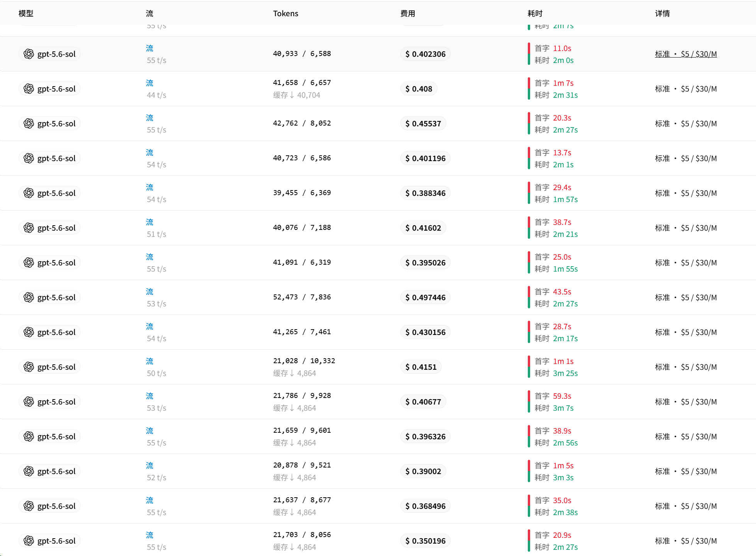Click the OpenAI logo in the $0.408 row
756x556 pixels.
[29, 89]
